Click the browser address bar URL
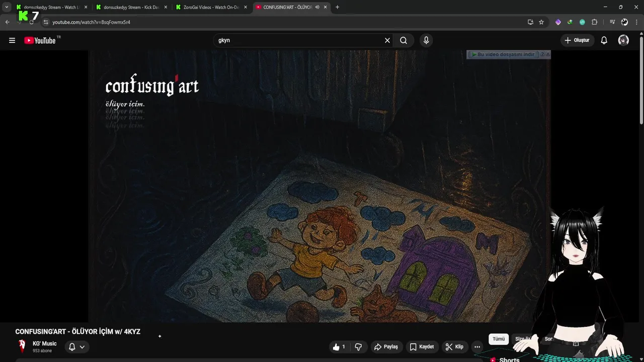The height and width of the screenshot is (362, 644). point(91,22)
